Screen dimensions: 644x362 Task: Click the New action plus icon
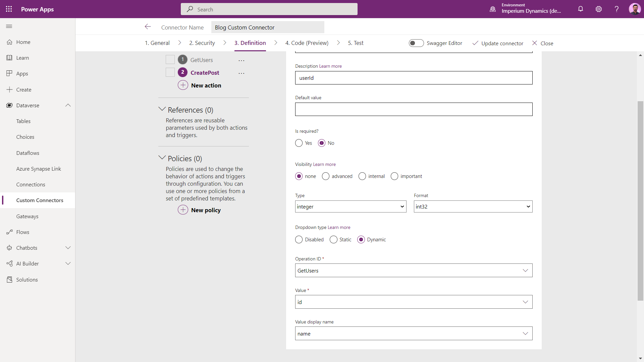pyautogui.click(x=183, y=85)
